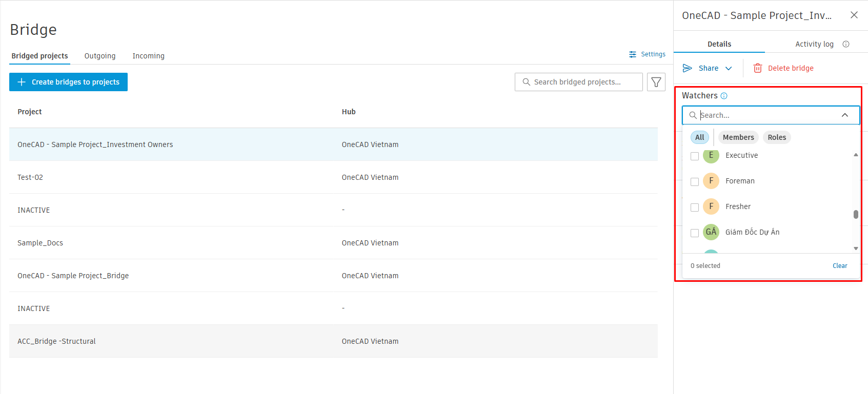Click the Watchers info icon
This screenshot has width=868, height=394.
pos(724,96)
